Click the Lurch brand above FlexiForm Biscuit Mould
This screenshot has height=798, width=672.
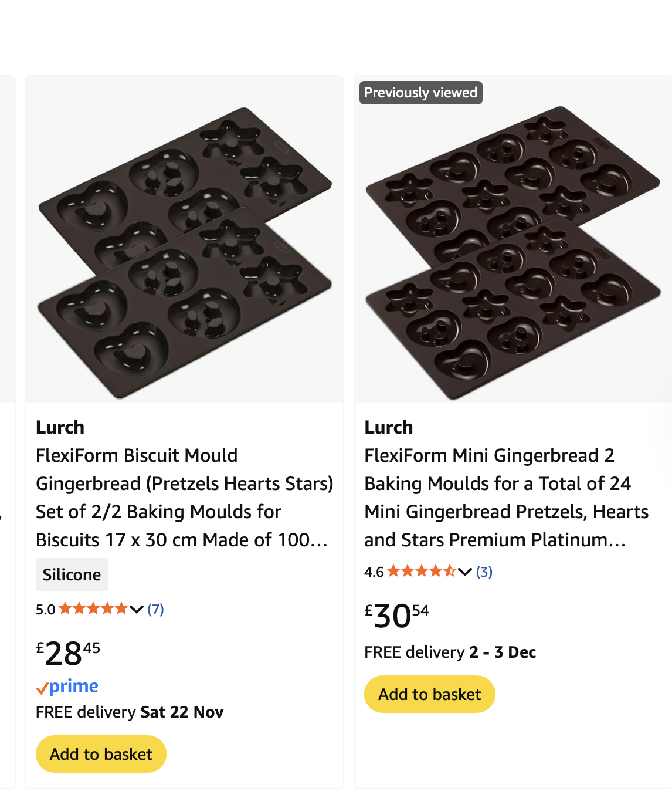(x=60, y=427)
